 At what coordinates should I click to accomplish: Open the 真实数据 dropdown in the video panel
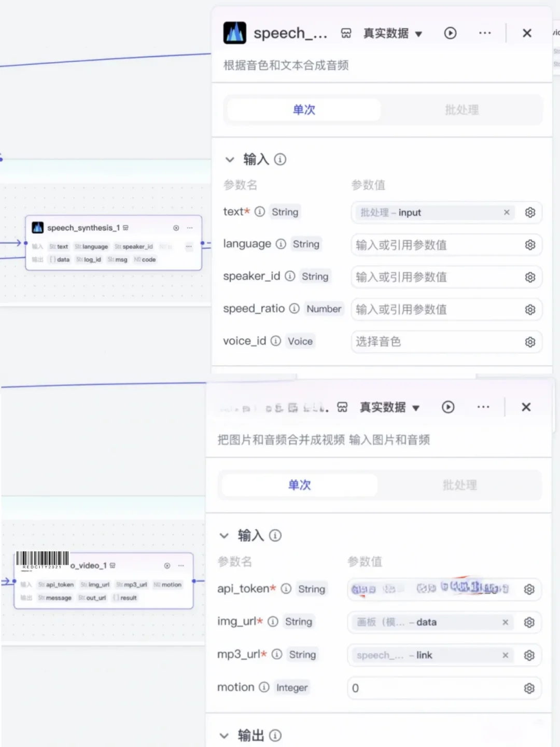click(x=389, y=408)
